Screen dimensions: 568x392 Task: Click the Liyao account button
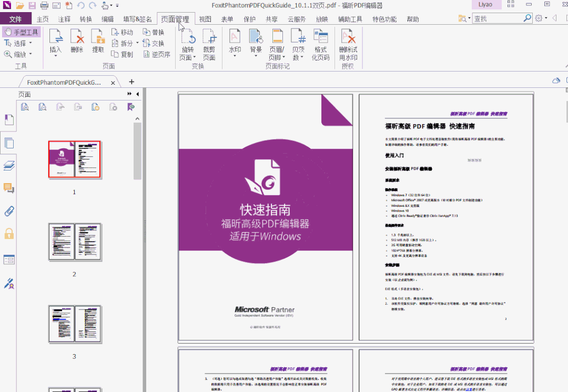click(x=485, y=5)
